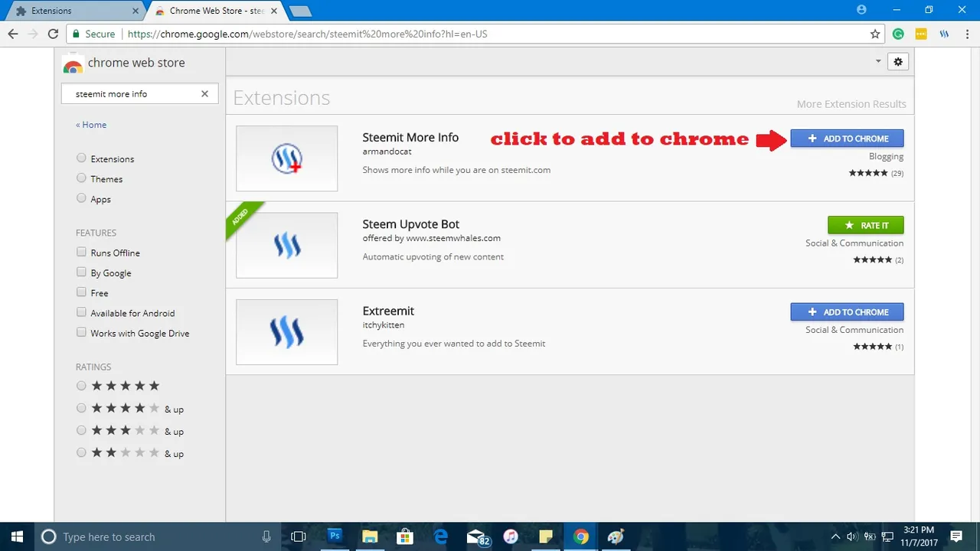The image size is (980, 551).
Task: Click the browser address bar URL
Action: 307,34
